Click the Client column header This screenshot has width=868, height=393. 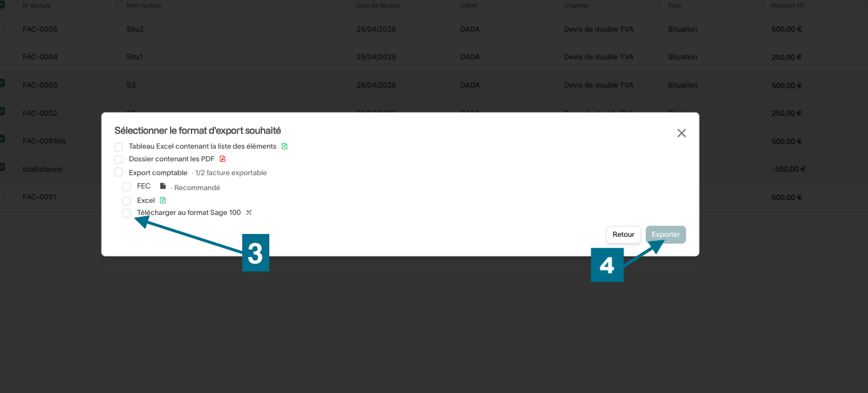(468, 5)
